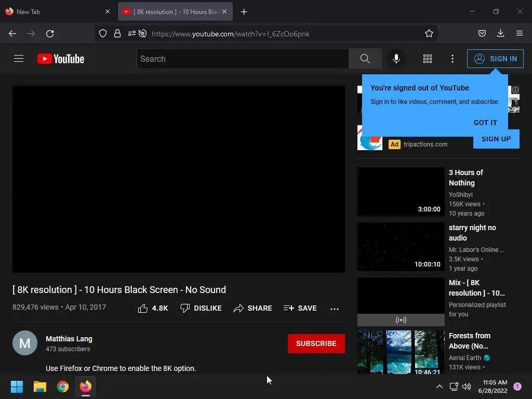The image size is (532, 399).
Task: Click SIGN UP on the ad
Action: 496,139
